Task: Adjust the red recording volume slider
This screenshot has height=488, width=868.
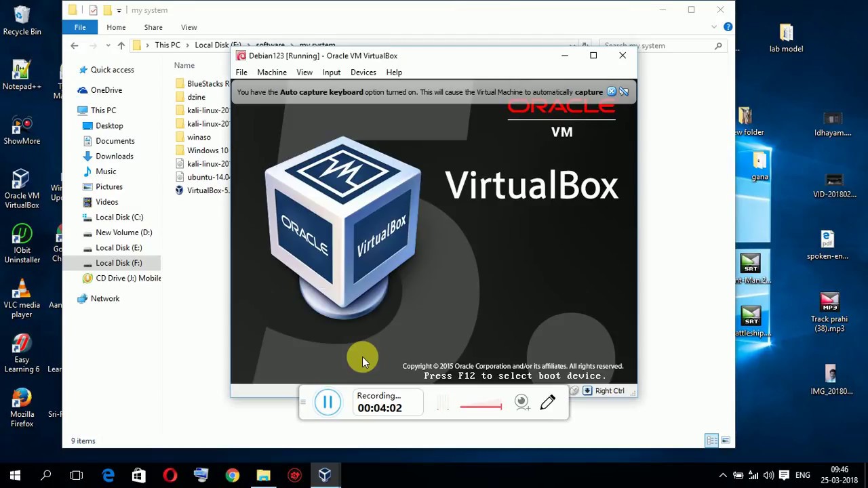Action: tap(481, 407)
